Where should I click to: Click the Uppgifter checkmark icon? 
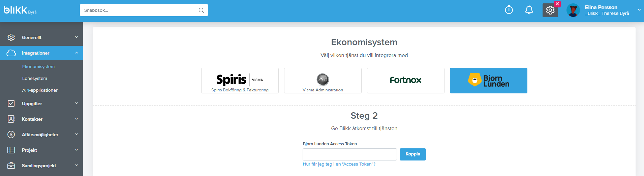[11, 104]
